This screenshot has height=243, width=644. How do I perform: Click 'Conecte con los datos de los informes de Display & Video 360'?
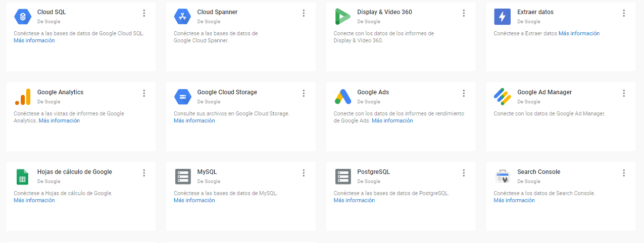pyautogui.click(x=384, y=37)
